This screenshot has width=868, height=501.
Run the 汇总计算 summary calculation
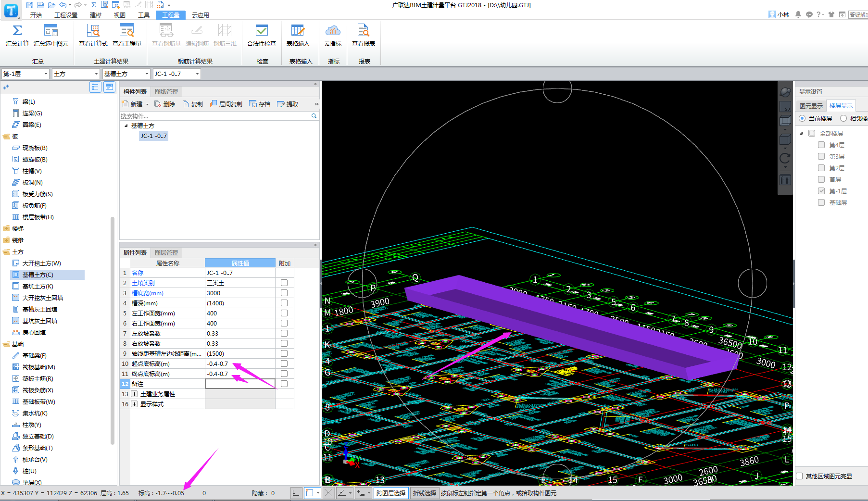point(17,36)
